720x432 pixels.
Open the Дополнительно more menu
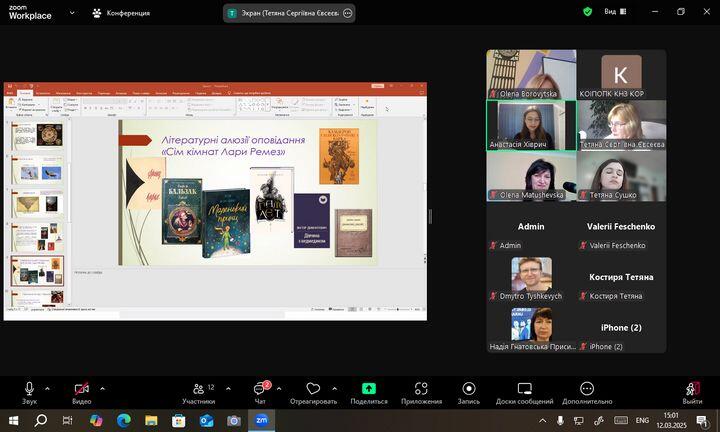(x=587, y=393)
